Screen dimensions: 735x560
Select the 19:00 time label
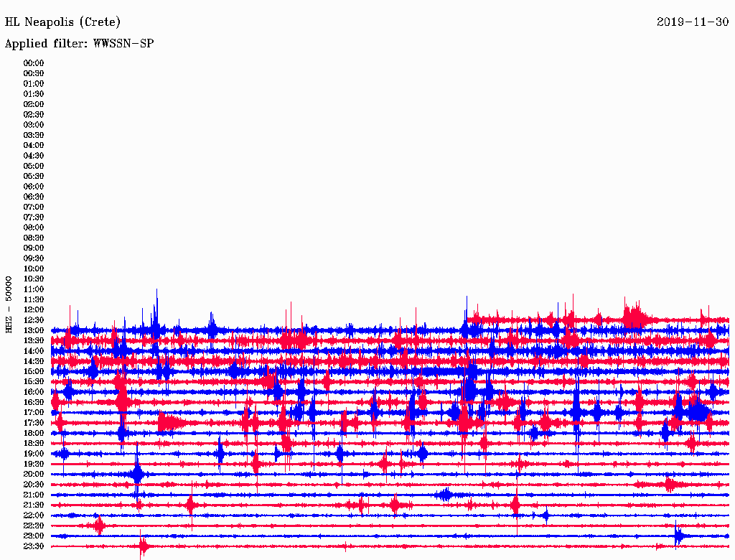tap(34, 454)
